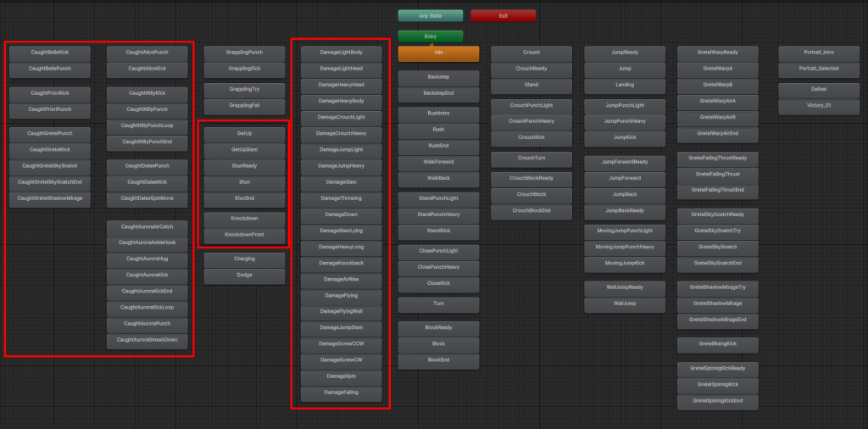The height and width of the screenshot is (429, 868).
Task: Click the GretelRisingKick node
Action: 718,343
